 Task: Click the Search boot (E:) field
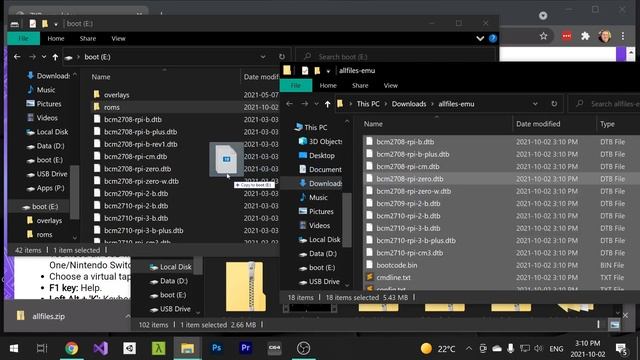click(395, 57)
